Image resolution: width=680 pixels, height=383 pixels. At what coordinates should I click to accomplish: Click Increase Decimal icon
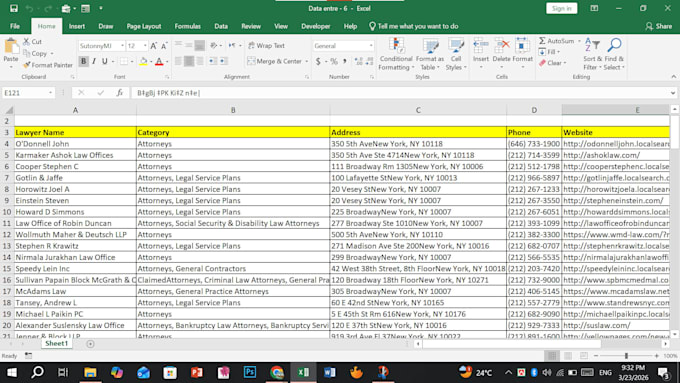pos(359,62)
